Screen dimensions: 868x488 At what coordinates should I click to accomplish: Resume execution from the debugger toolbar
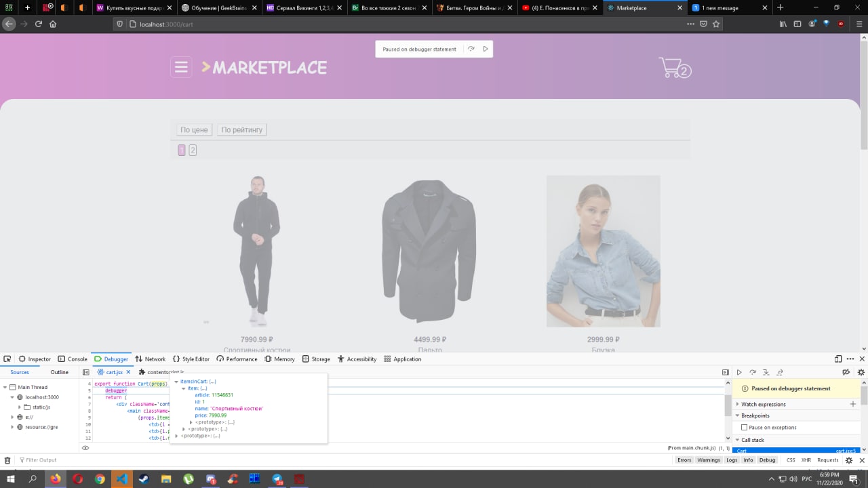tap(739, 372)
